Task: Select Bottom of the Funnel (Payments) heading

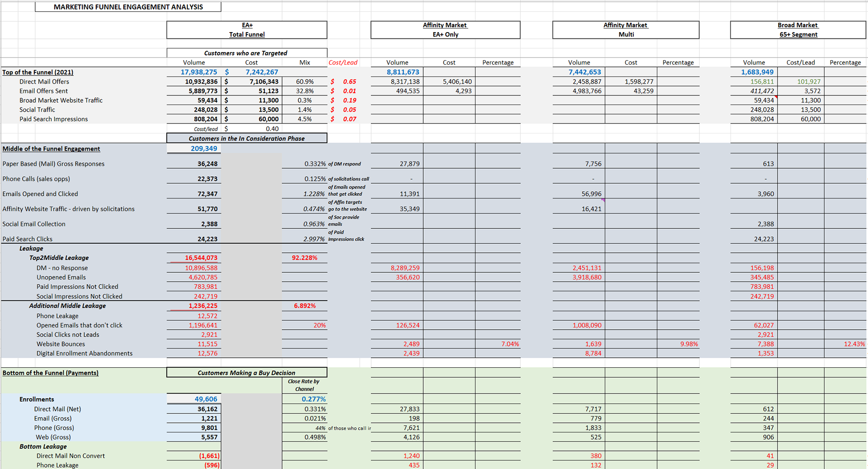Action: [50, 373]
